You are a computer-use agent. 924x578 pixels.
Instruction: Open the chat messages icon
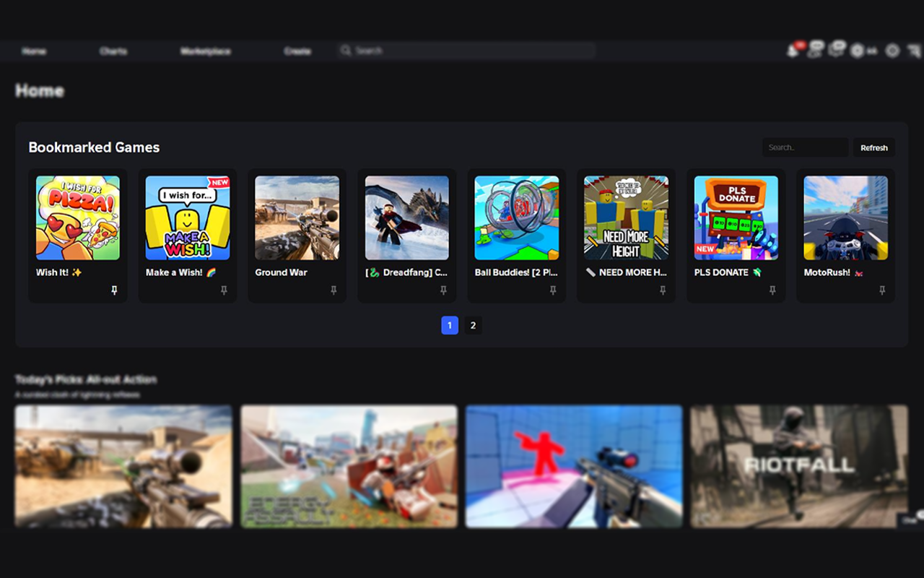point(836,51)
